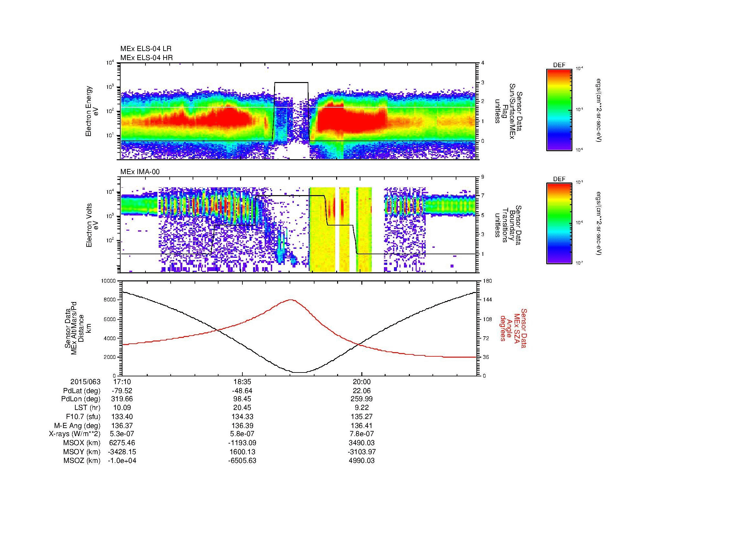Click the MSOY value 1600.13
This screenshot has height=534, width=756.
click(x=242, y=452)
